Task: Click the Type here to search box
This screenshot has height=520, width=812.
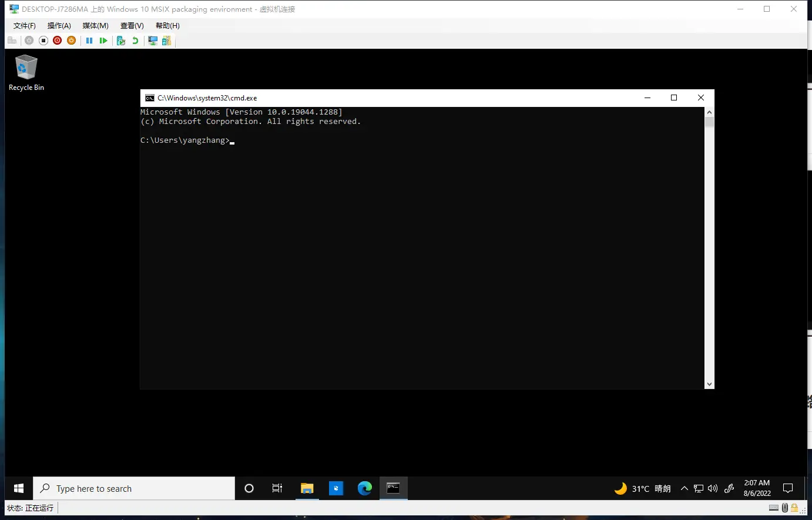Action: click(x=134, y=488)
